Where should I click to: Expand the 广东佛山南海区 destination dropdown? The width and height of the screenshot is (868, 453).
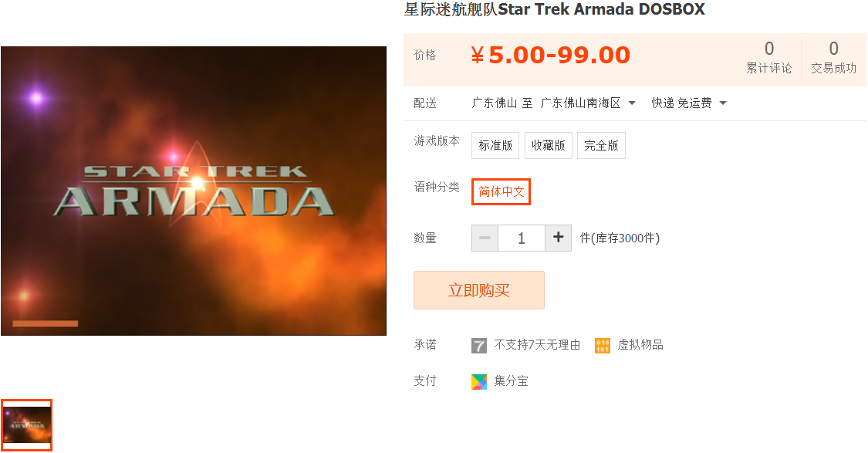tap(587, 103)
